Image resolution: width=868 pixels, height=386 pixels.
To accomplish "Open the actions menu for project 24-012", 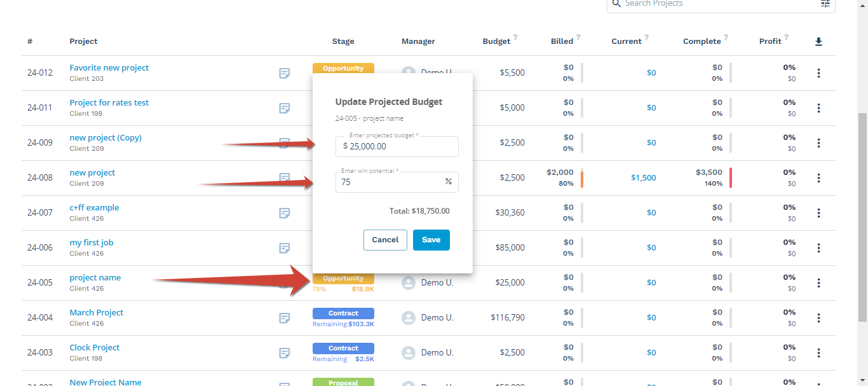I will point(818,73).
